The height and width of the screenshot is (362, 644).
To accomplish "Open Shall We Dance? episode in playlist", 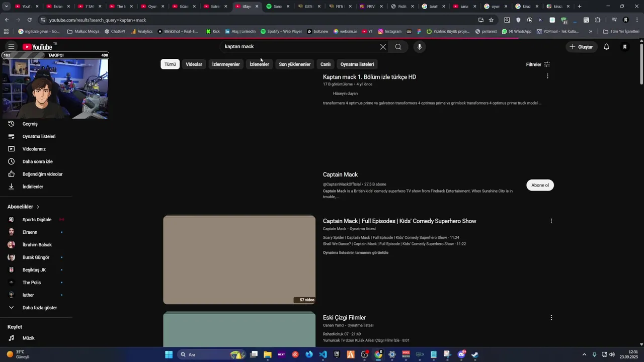I will point(394,244).
